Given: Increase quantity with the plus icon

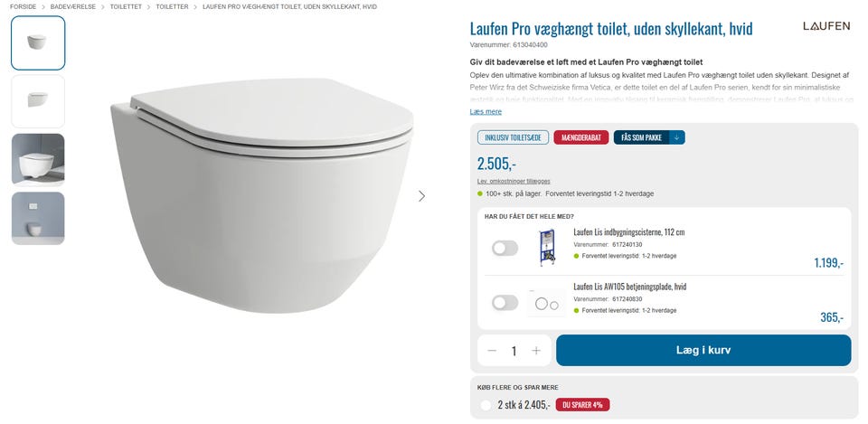Looking at the screenshot, I should [x=536, y=351].
